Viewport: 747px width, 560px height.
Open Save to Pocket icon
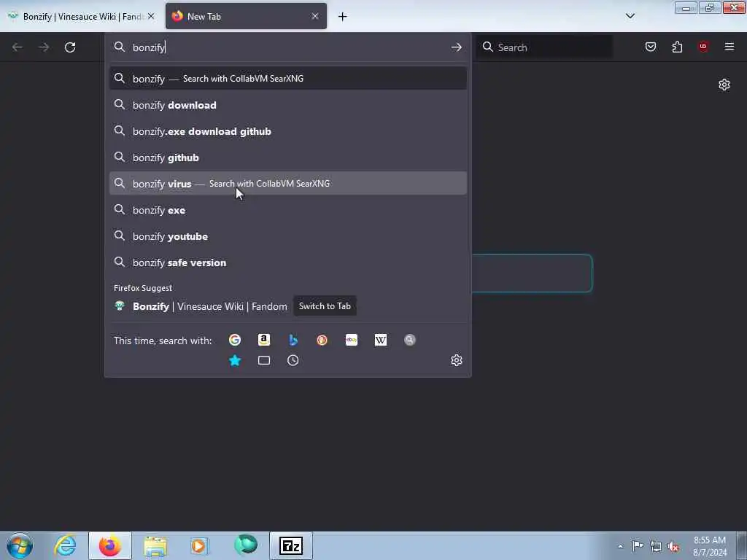[x=651, y=47]
